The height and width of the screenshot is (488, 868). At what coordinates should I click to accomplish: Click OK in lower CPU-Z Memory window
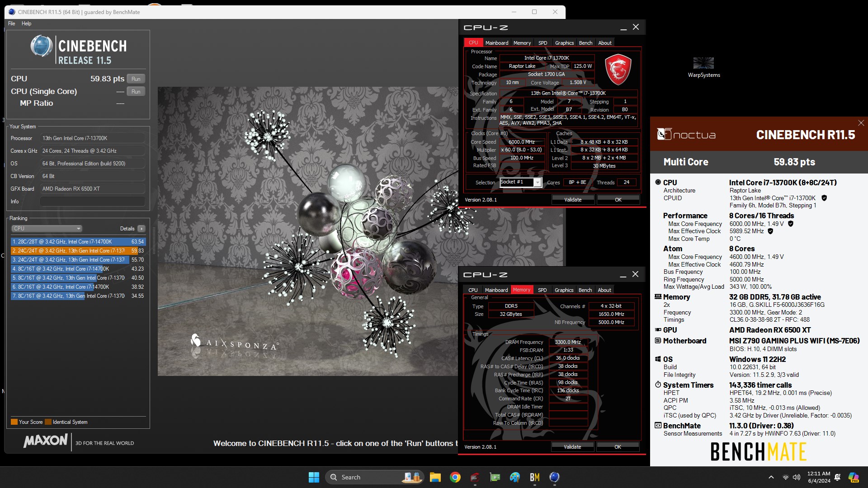tap(618, 447)
